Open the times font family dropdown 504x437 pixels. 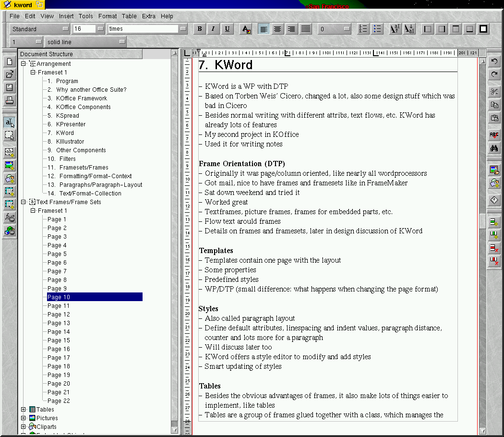click(x=183, y=29)
